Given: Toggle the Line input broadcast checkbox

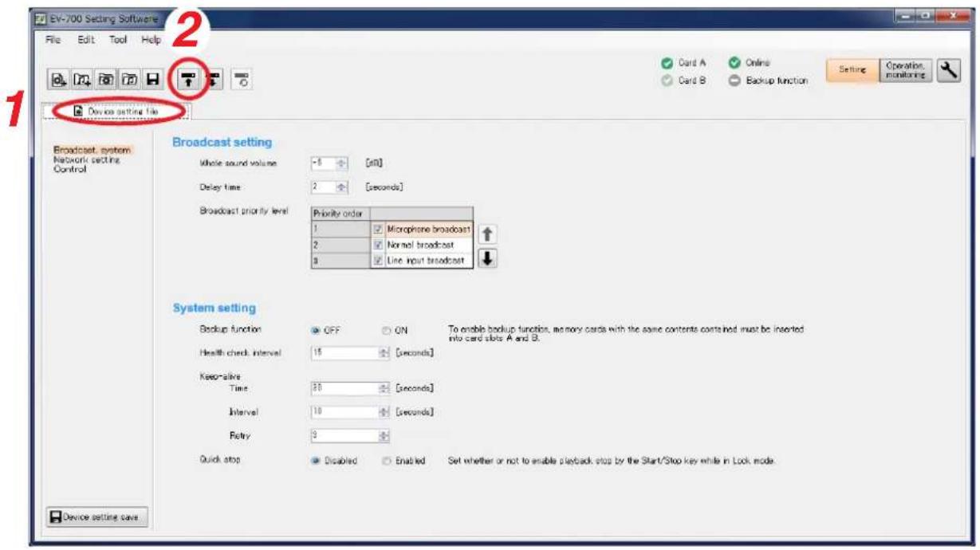Looking at the screenshot, I should pyautogui.click(x=378, y=261).
